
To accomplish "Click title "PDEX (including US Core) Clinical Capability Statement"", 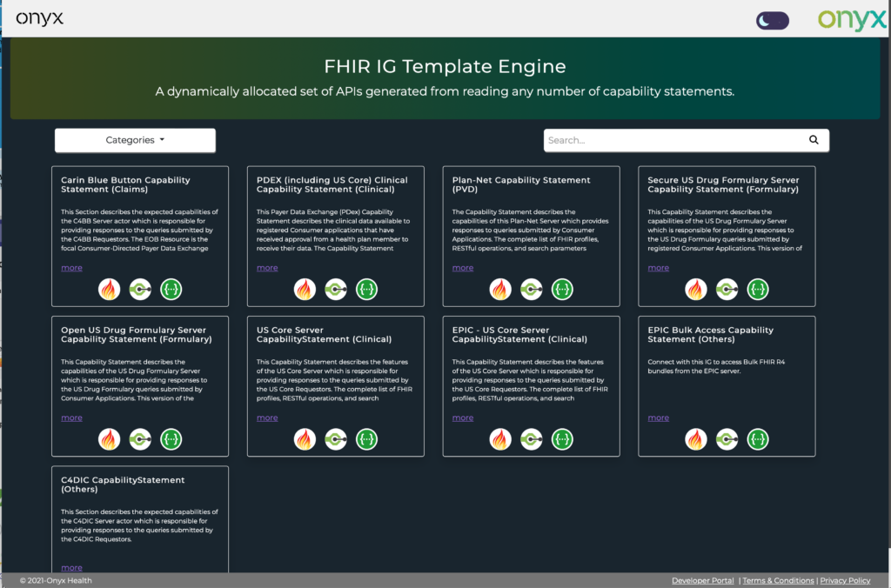I will tap(332, 184).
